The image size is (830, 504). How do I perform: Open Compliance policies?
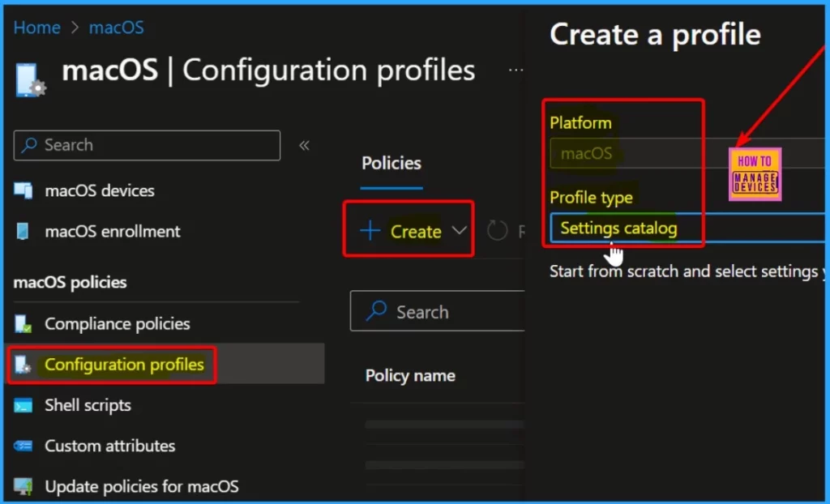[117, 323]
